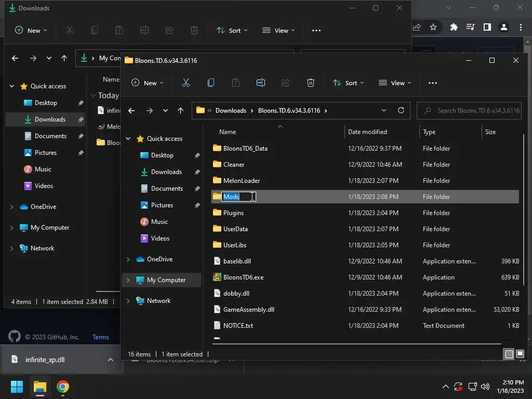Open File Explorer from taskbar
The image size is (532, 399).
point(39,387)
